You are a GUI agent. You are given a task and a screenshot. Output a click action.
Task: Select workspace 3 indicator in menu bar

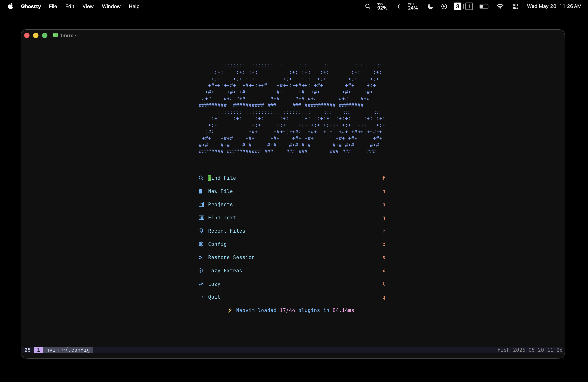tap(458, 6)
